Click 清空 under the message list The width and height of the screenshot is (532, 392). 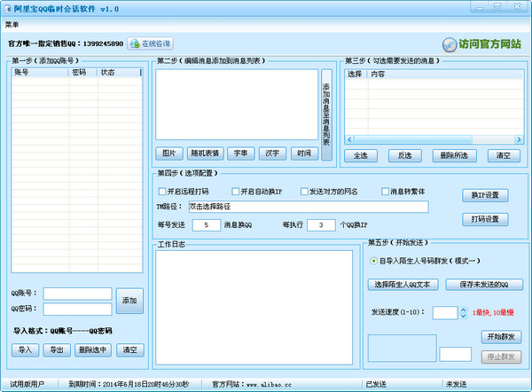(504, 156)
